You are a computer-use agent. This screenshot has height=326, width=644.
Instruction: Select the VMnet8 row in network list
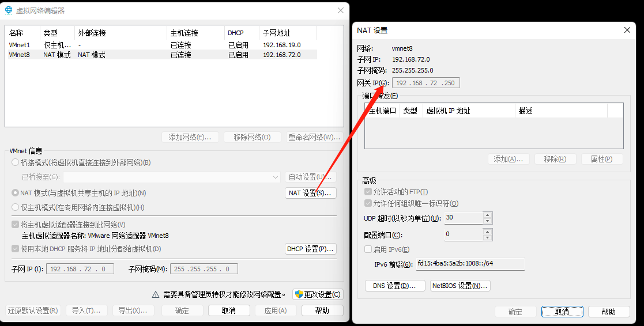pyautogui.click(x=162, y=55)
